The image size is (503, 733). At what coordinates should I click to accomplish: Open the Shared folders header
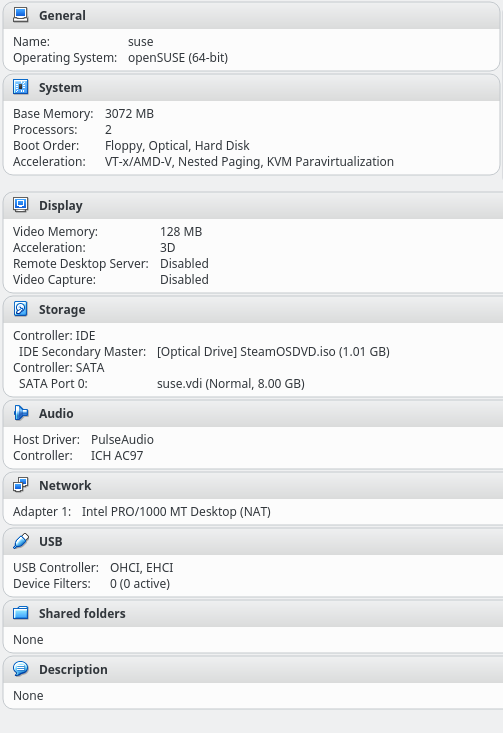click(x=82, y=613)
